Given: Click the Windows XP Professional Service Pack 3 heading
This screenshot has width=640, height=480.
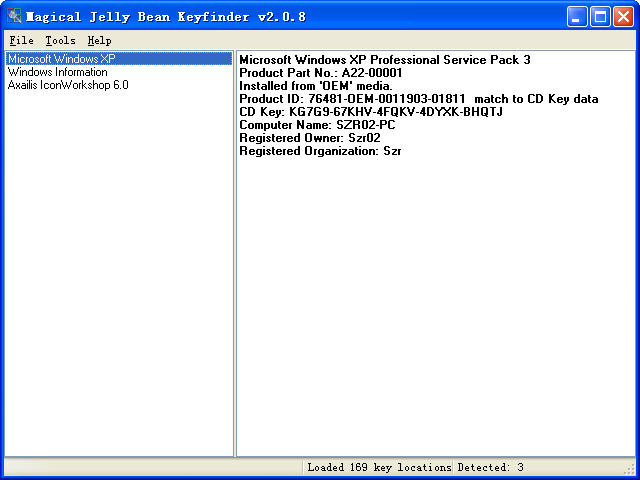Looking at the screenshot, I should click(x=385, y=60).
